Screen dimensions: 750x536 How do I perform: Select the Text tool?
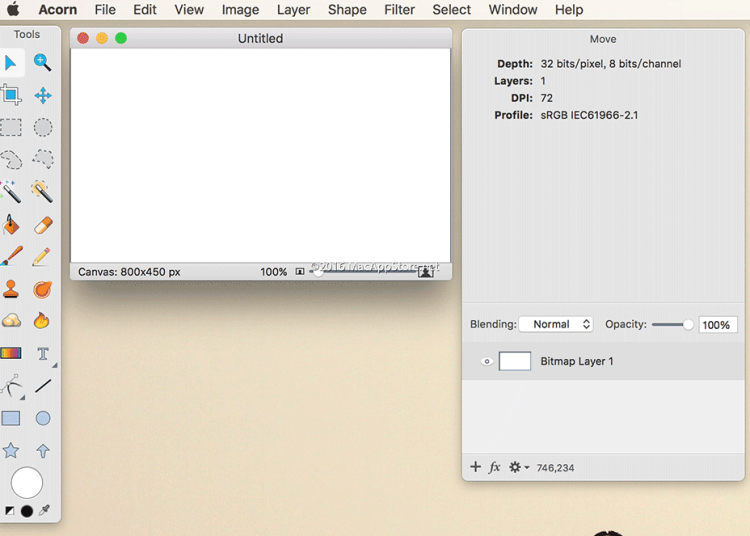pyautogui.click(x=43, y=353)
